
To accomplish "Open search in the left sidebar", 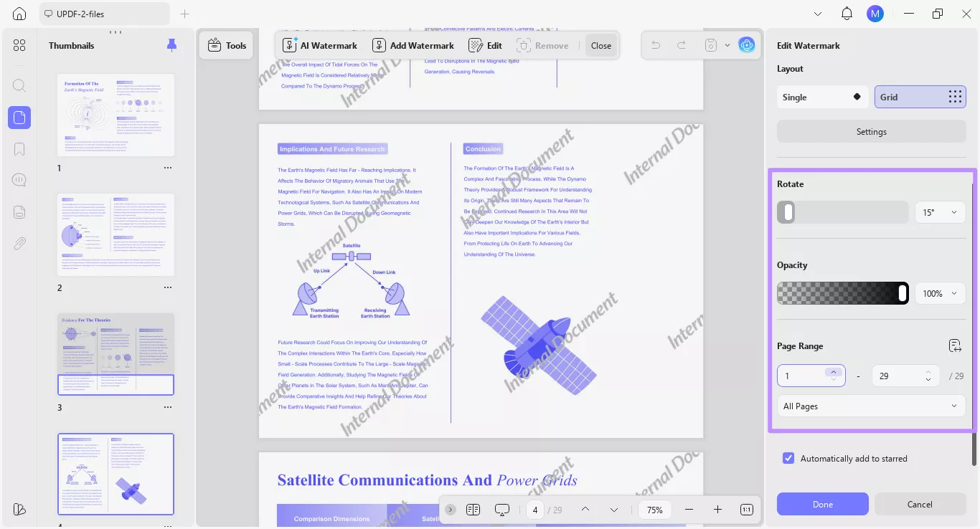I will 19,85.
